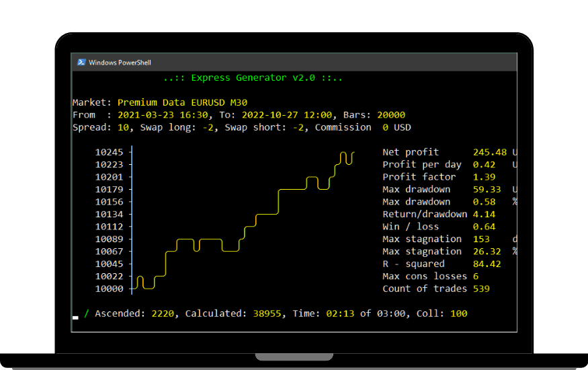This screenshot has width=588, height=370.
Task: Click the Max cons losses value 6
Action: click(x=476, y=276)
